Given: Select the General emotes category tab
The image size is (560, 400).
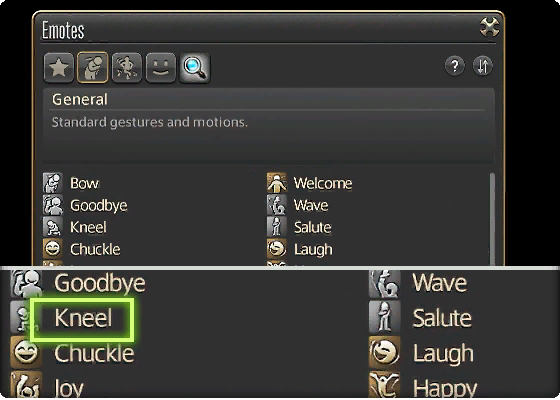Looking at the screenshot, I should (x=92, y=68).
